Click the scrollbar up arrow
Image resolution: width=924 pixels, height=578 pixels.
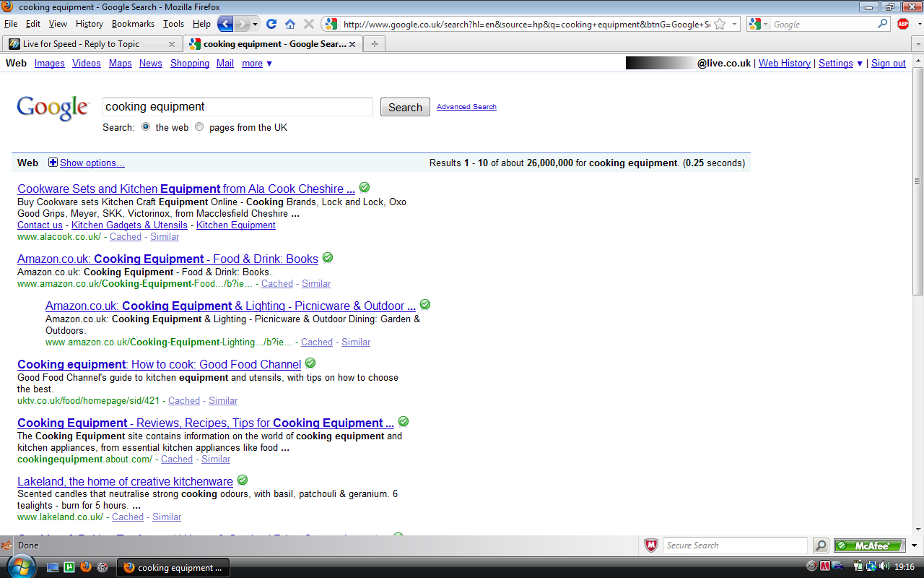tap(918, 61)
